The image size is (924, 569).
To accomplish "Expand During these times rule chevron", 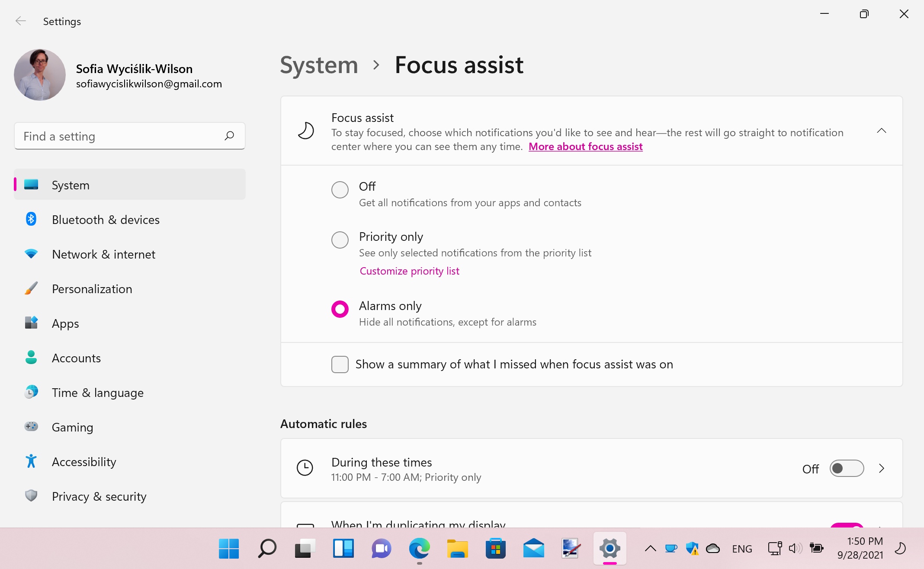I will click(x=882, y=468).
